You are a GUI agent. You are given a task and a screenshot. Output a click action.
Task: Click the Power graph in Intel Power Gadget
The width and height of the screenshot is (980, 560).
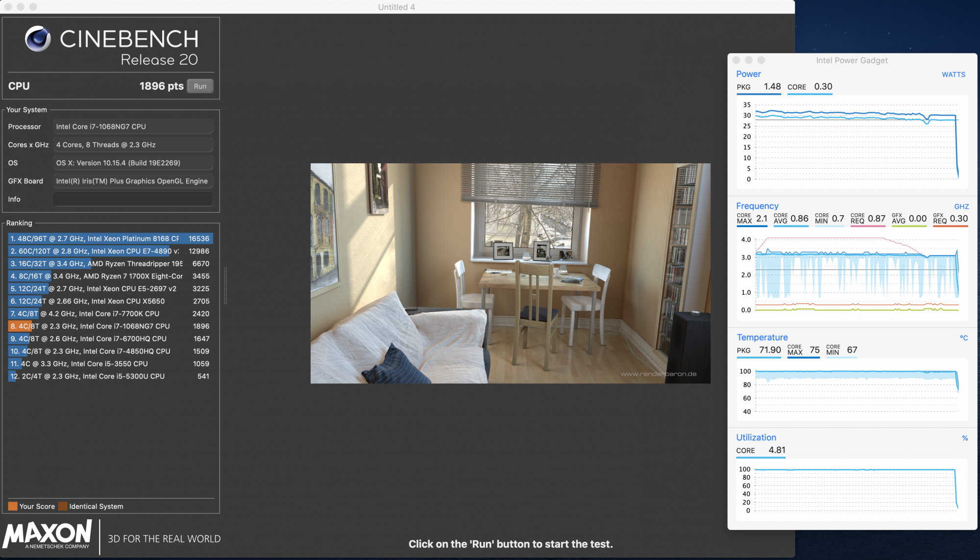852,142
